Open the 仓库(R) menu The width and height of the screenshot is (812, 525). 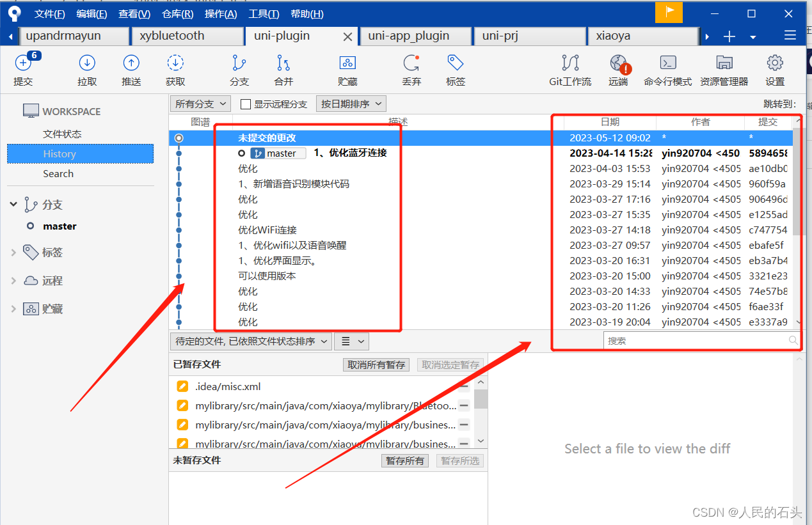pyautogui.click(x=178, y=14)
